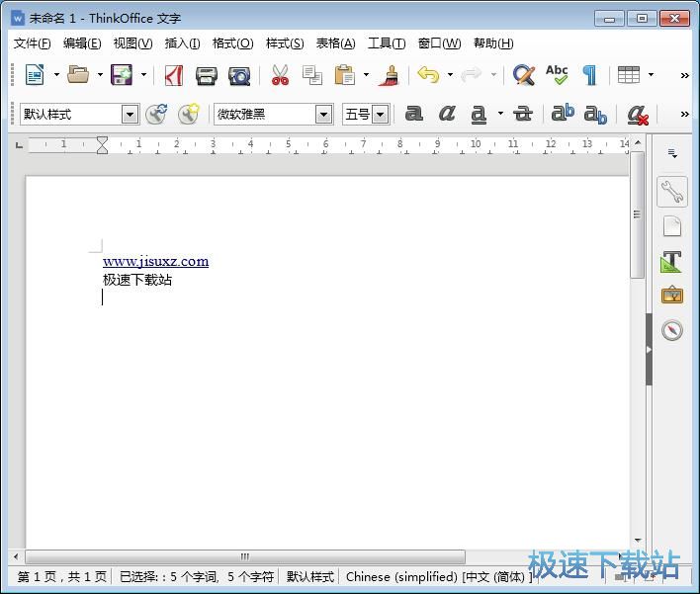Toggle strikethrough text formatting
This screenshot has width=700, height=594.
click(x=523, y=115)
